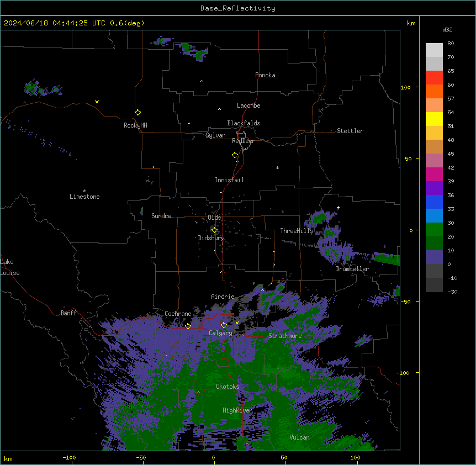The height and width of the screenshot is (465, 476).
Task: Click the Didsbury city label
Action: coord(211,238)
